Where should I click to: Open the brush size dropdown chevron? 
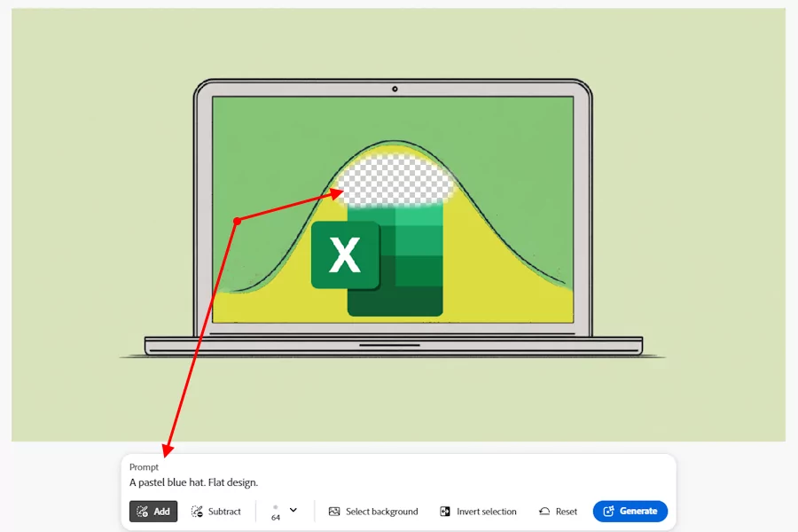click(x=293, y=510)
